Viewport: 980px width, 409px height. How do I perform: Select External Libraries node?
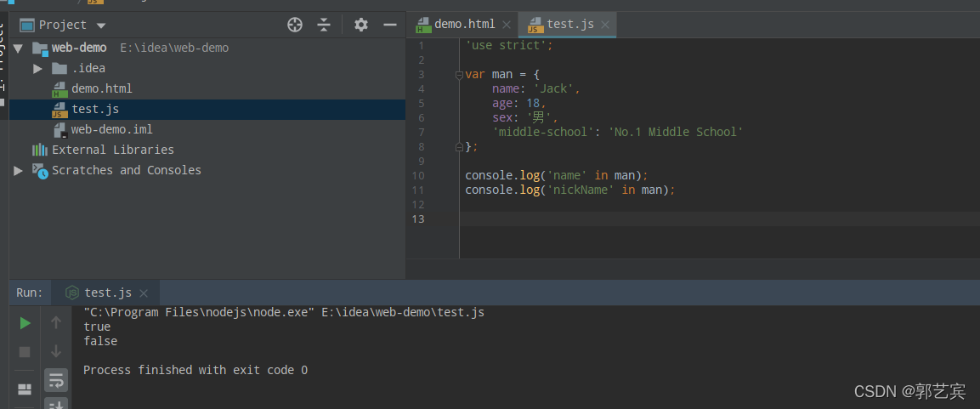coord(112,151)
